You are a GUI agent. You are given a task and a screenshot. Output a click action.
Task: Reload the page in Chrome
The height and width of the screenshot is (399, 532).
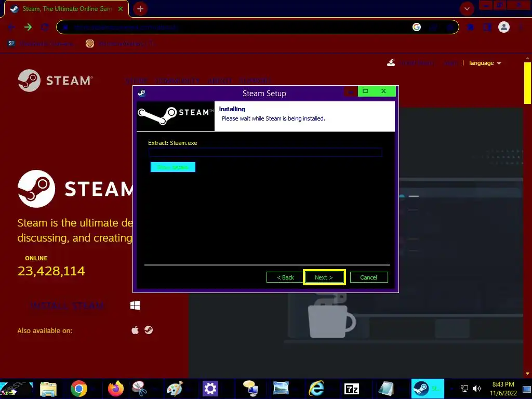45,27
